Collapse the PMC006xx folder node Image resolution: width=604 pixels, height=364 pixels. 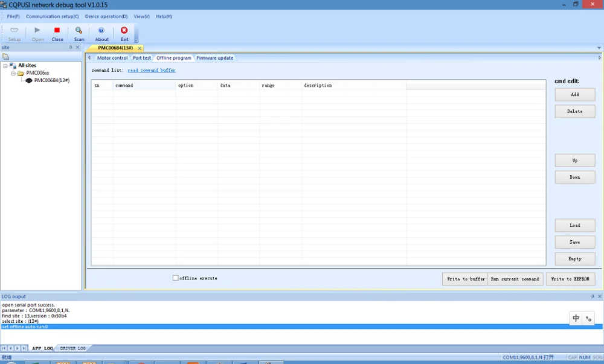[13, 73]
